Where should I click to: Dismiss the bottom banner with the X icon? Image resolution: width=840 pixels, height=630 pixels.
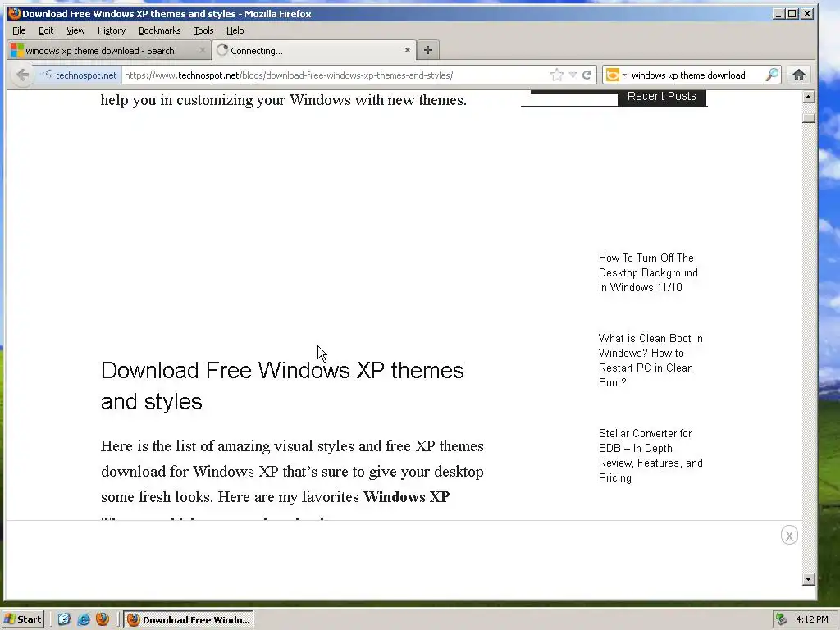point(789,535)
